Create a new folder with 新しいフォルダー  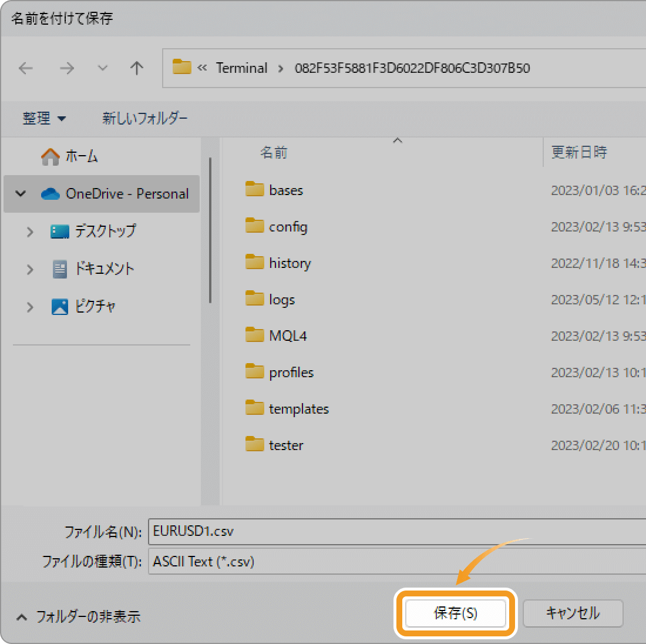145,118
